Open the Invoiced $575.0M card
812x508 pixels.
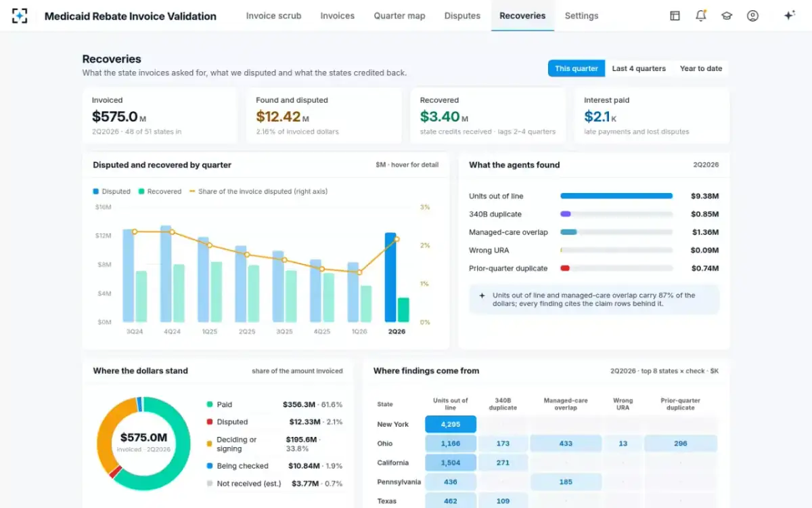coord(160,115)
